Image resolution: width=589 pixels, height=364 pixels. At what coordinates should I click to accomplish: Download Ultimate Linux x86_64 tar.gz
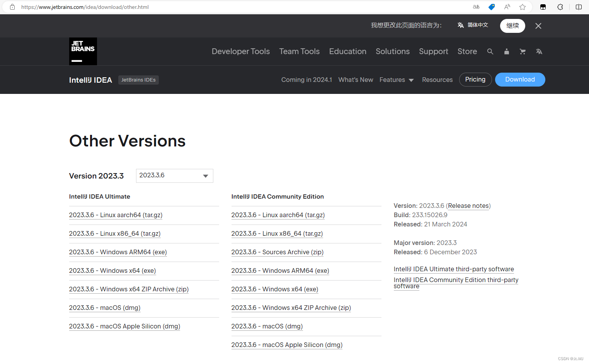(x=115, y=234)
